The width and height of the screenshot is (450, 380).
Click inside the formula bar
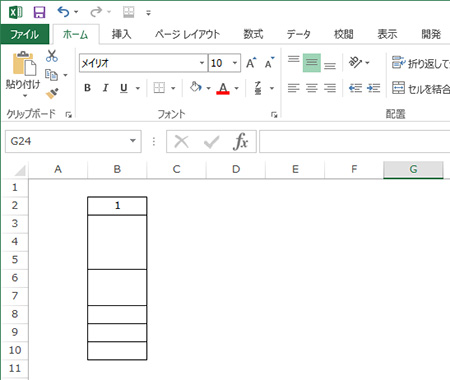355,141
